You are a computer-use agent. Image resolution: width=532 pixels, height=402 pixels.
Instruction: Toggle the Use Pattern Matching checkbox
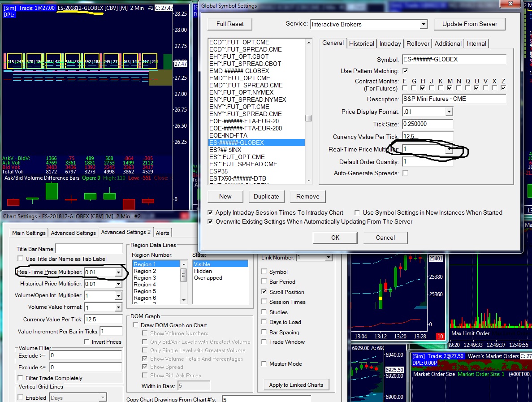[x=405, y=71]
